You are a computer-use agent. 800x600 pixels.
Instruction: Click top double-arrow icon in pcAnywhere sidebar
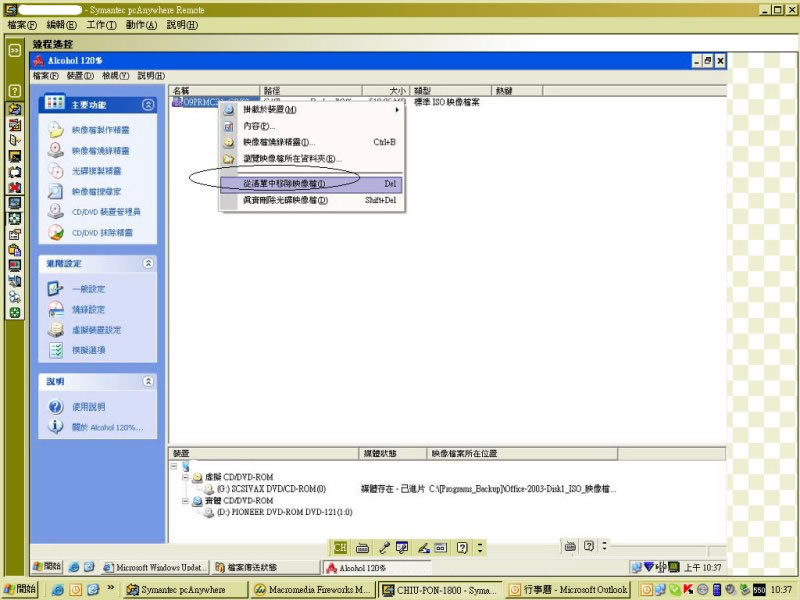click(15, 50)
